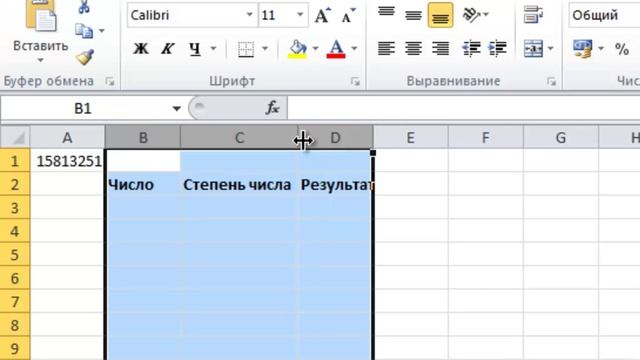The height and width of the screenshot is (360, 640).
Task: Open the Вставить paste options arrow
Action: (40, 60)
